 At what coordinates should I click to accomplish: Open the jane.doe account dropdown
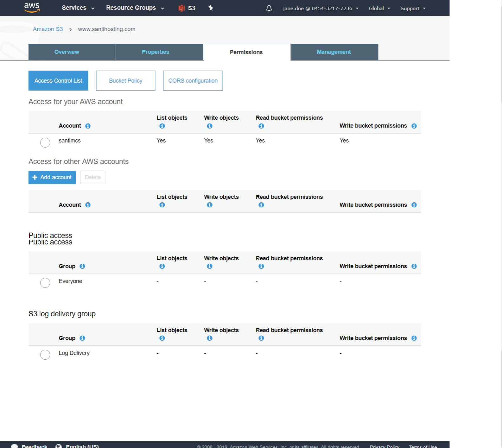tap(321, 8)
